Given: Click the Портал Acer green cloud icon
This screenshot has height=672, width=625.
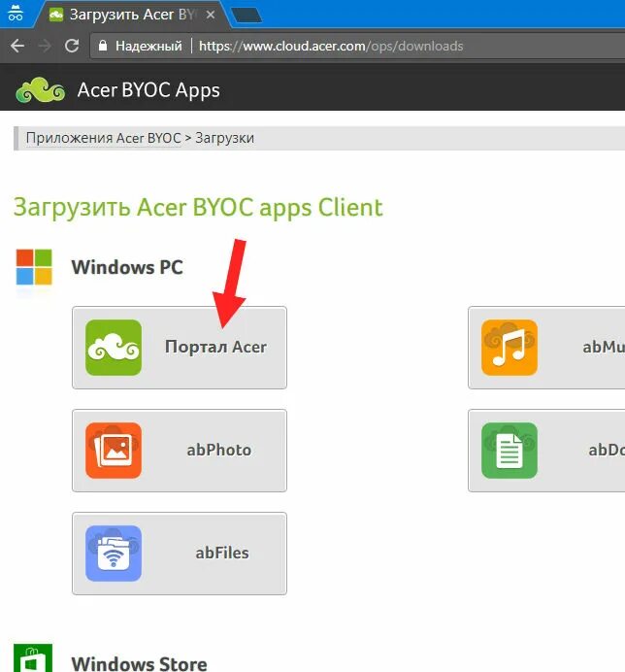Looking at the screenshot, I should (114, 348).
